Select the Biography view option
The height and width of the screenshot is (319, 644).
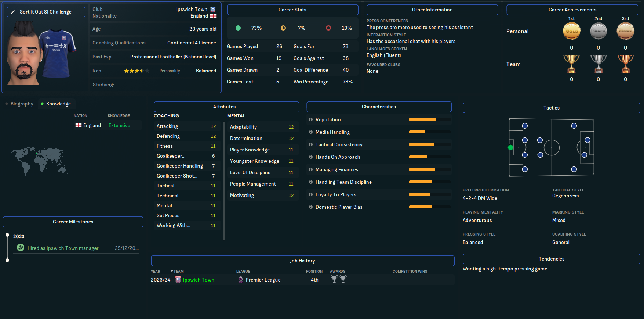(x=19, y=104)
